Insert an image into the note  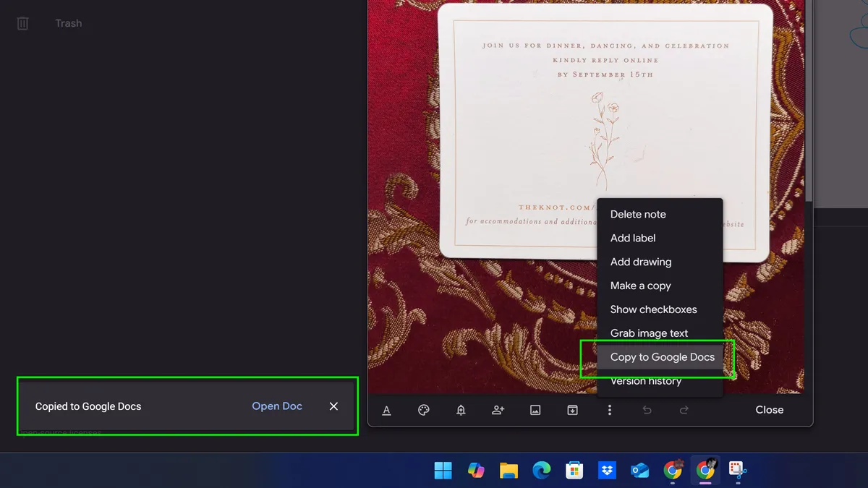(535, 410)
